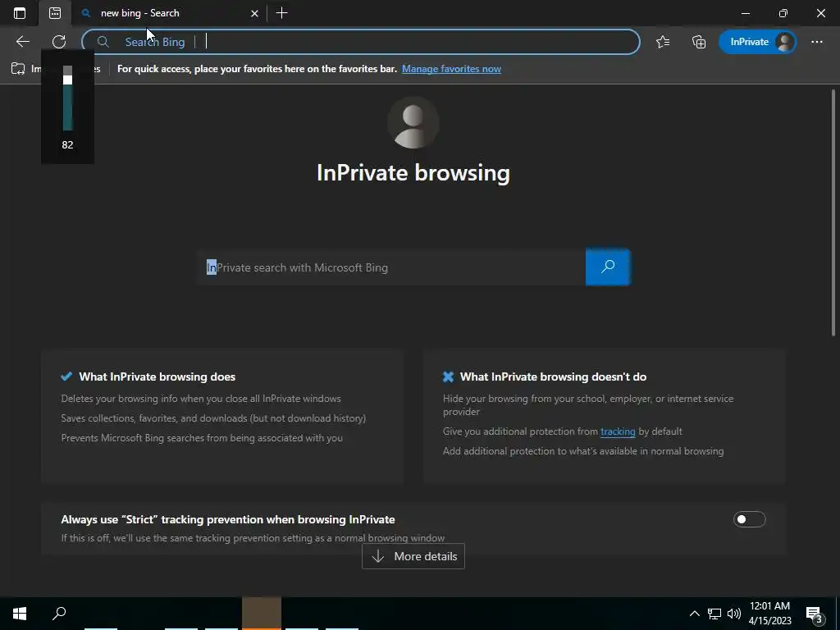Image resolution: width=840 pixels, height=630 pixels.
Task: Minimize the browser window
Action: 745,13
